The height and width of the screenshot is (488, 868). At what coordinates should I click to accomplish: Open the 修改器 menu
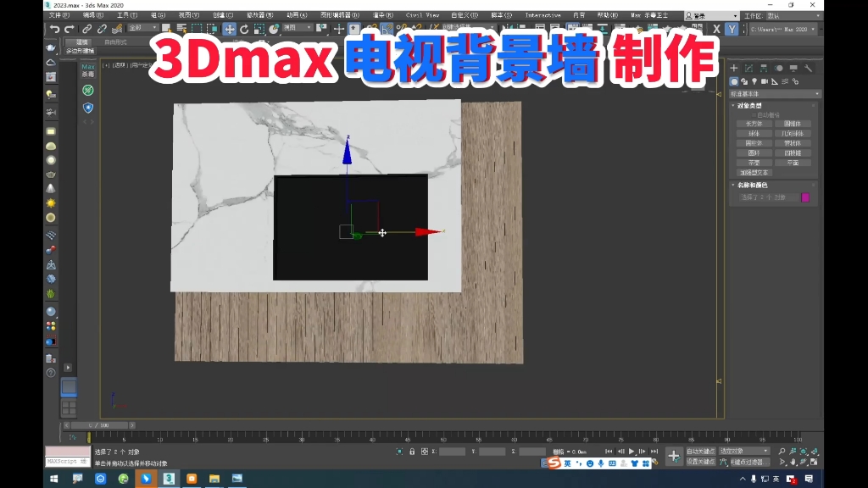tap(260, 14)
